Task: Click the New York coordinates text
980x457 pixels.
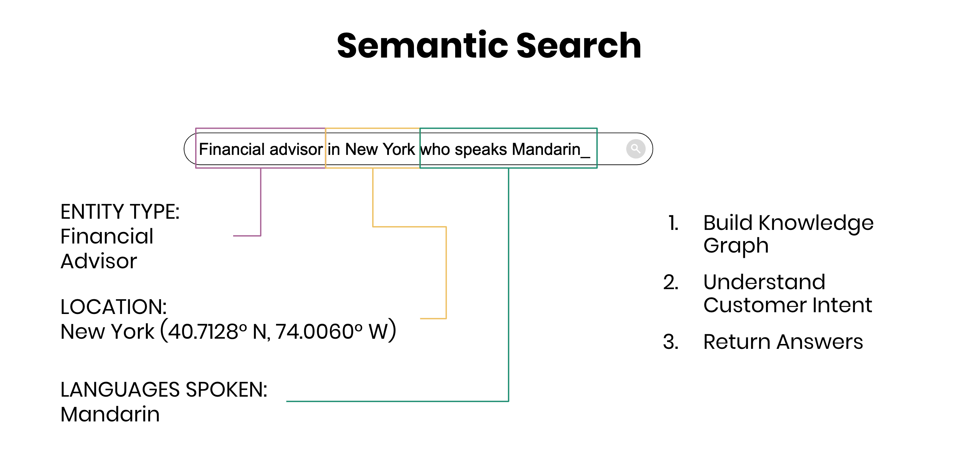Action: (x=228, y=331)
